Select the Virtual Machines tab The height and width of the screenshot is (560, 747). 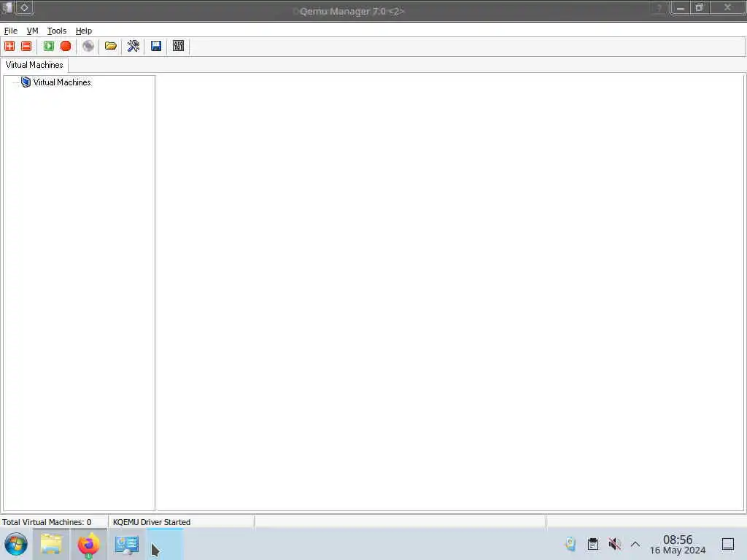[x=34, y=65]
